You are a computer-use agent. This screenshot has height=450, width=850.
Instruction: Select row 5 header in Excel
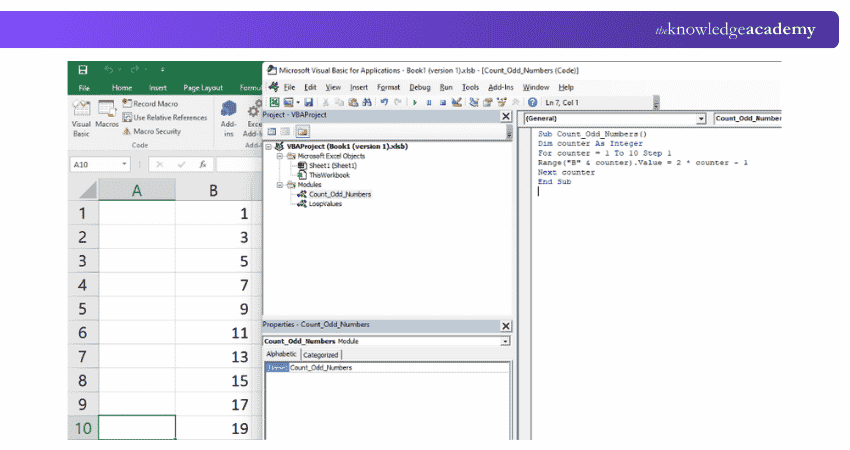pyautogui.click(x=82, y=308)
